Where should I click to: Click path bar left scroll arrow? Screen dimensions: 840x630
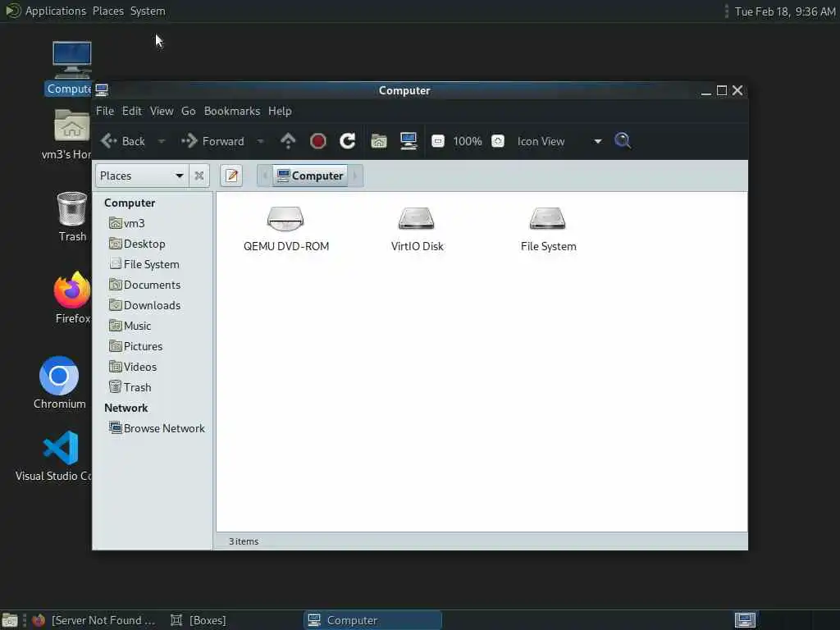tap(265, 176)
